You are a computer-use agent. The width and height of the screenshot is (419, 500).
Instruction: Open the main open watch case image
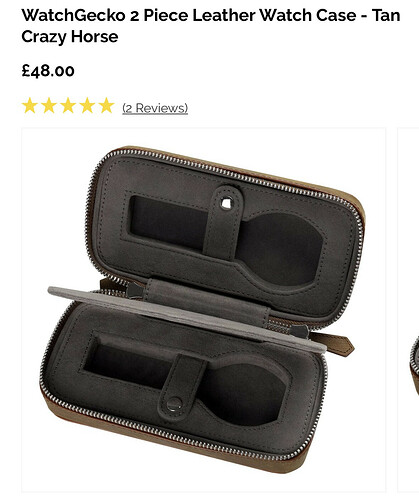point(204,310)
